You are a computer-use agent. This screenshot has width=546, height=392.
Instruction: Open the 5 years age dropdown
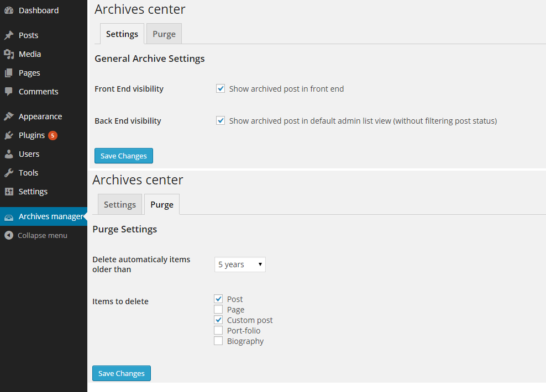tap(240, 264)
